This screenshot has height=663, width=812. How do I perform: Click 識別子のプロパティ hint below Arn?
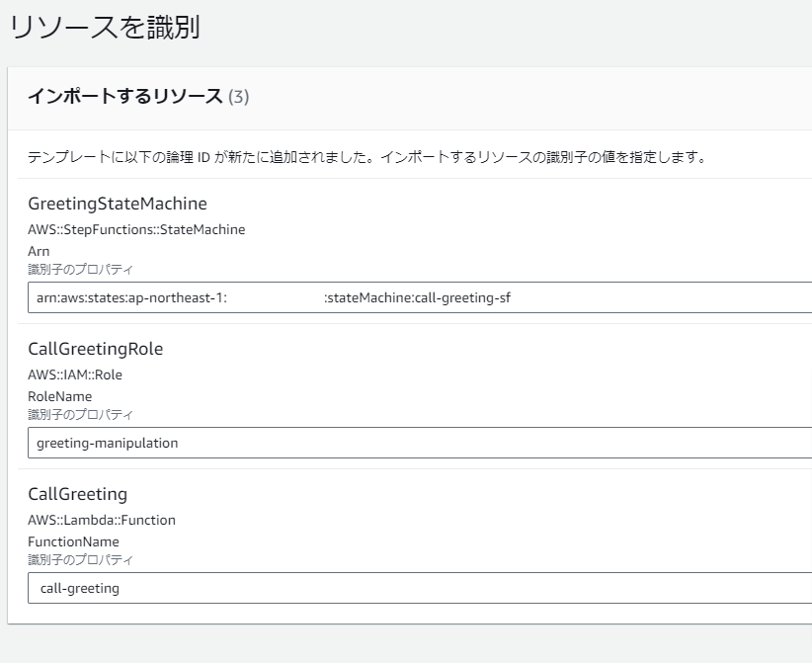(x=80, y=270)
